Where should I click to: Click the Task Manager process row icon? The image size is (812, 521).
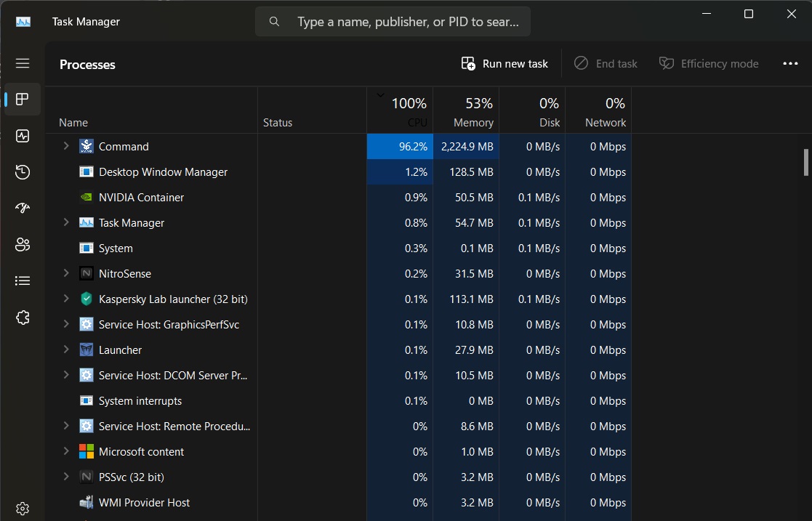coord(87,222)
